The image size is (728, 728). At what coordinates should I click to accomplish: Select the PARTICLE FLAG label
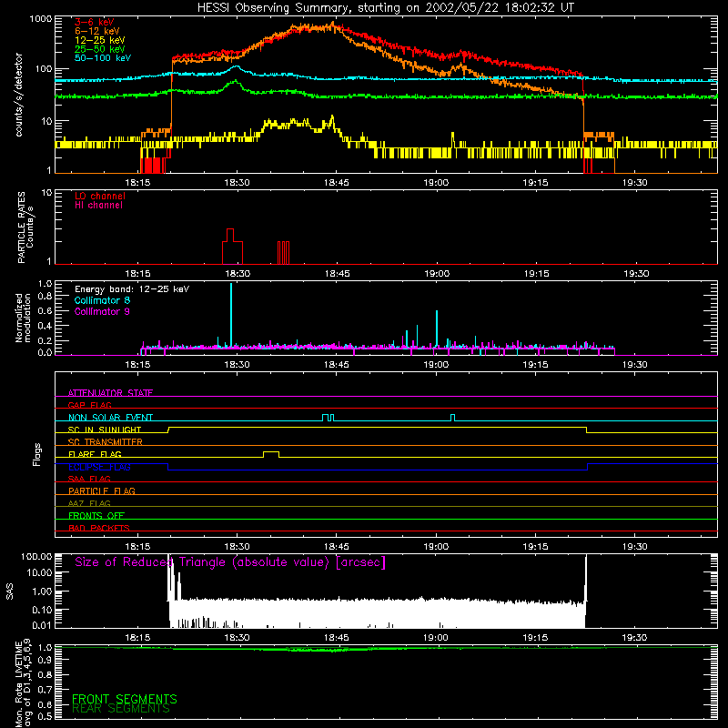(x=102, y=490)
